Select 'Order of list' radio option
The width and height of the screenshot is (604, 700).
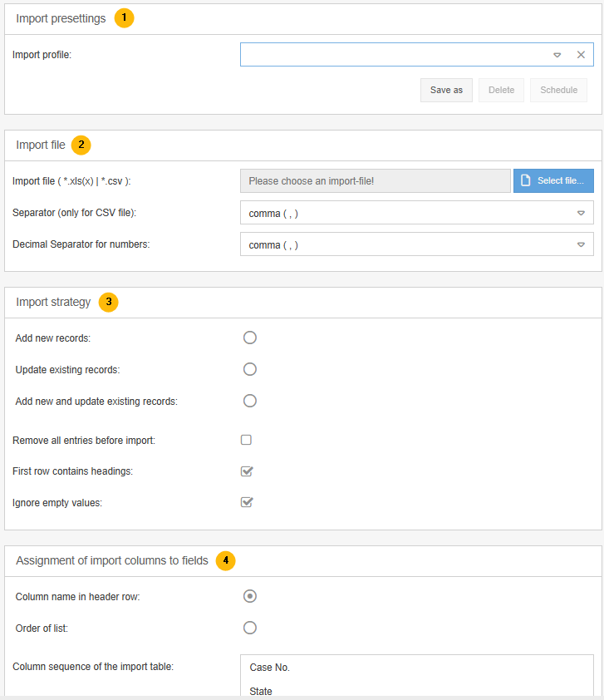[250, 628]
